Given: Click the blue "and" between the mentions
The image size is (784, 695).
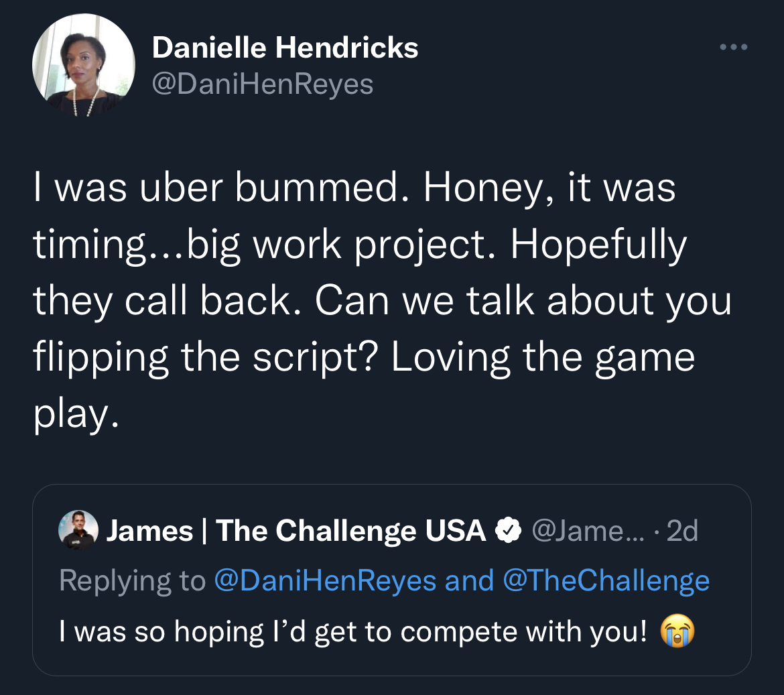Looking at the screenshot, I should pyautogui.click(x=469, y=580).
